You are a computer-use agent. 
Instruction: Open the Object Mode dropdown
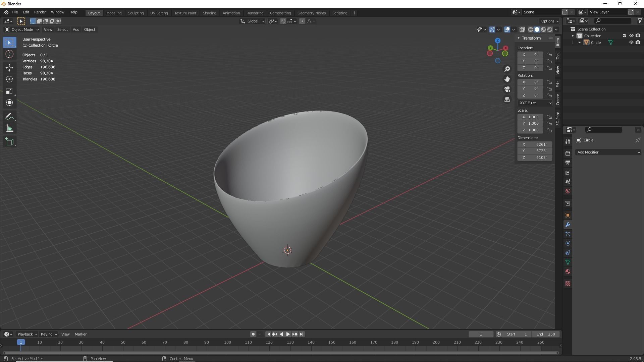[22, 29]
